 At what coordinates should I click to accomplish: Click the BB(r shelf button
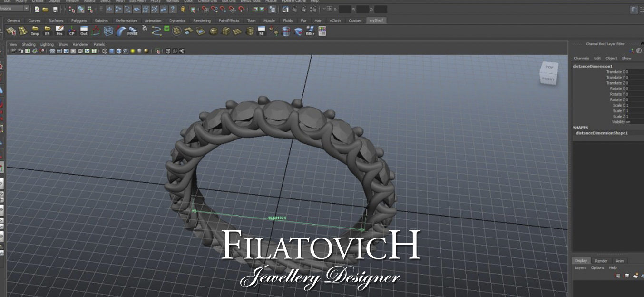tap(310, 31)
